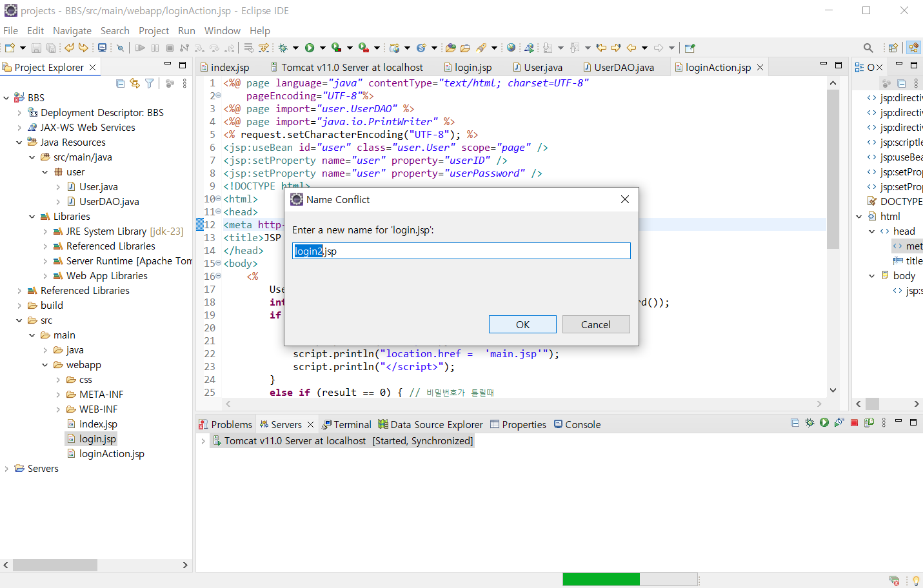Screen dimensions: 923x588
Task: Select Deployment Descriptor: BBS node
Action: (x=102, y=113)
